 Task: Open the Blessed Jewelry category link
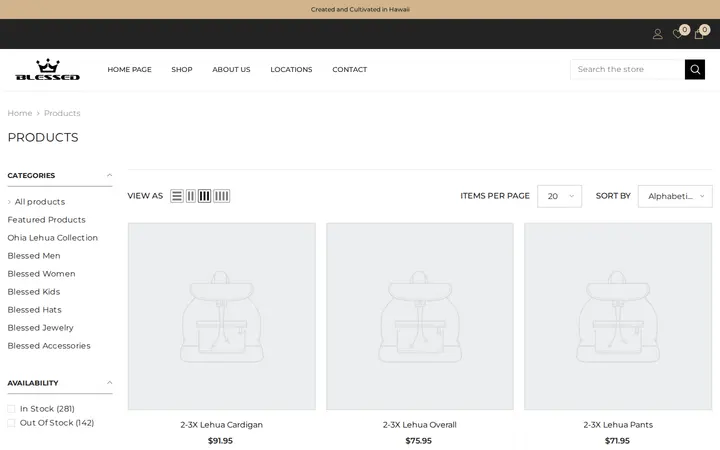pyautogui.click(x=40, y=328)
